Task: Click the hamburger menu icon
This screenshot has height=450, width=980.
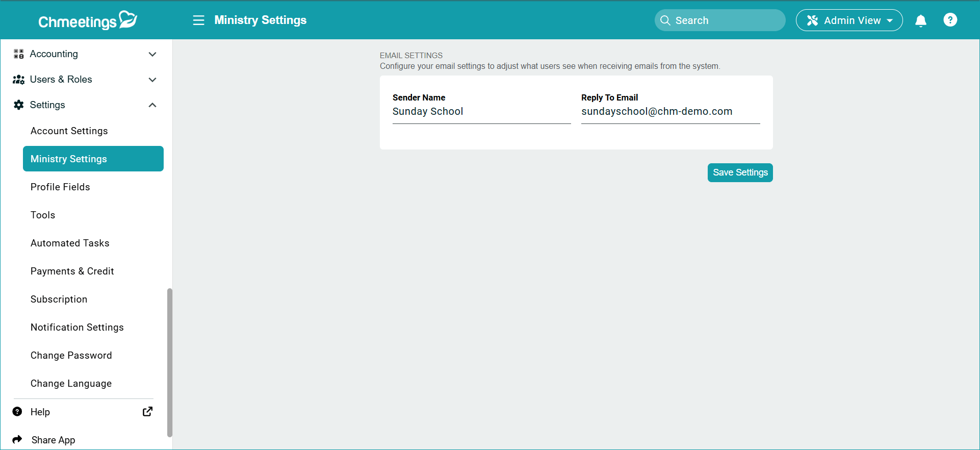Action: 198,20
